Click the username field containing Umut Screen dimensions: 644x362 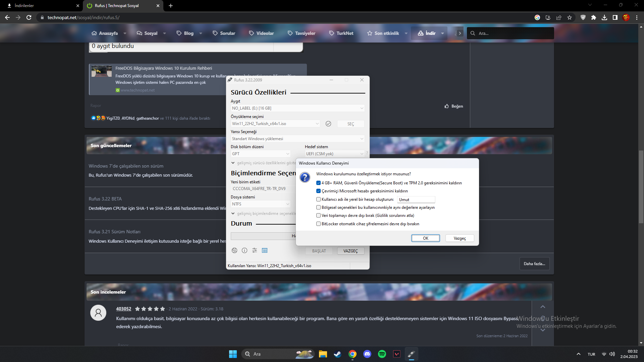pos(416,200)
